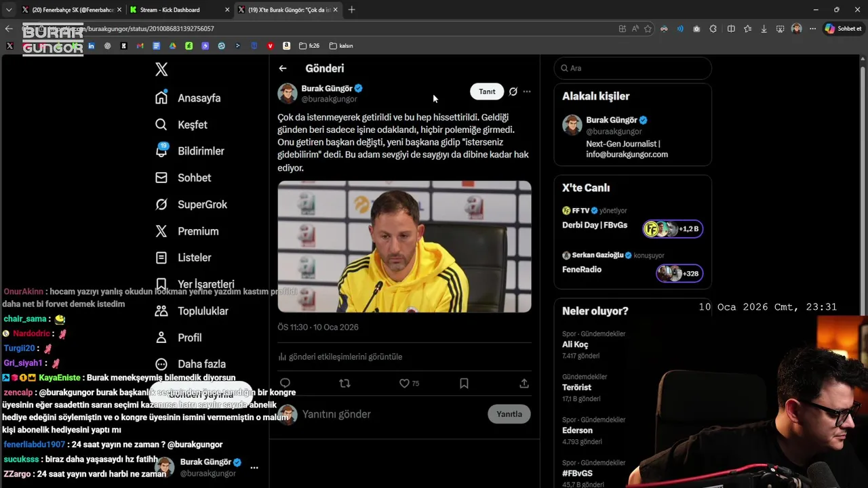Add this page to favorites star
The height and width of the screenshot is (488, 868).
(648, 28)
